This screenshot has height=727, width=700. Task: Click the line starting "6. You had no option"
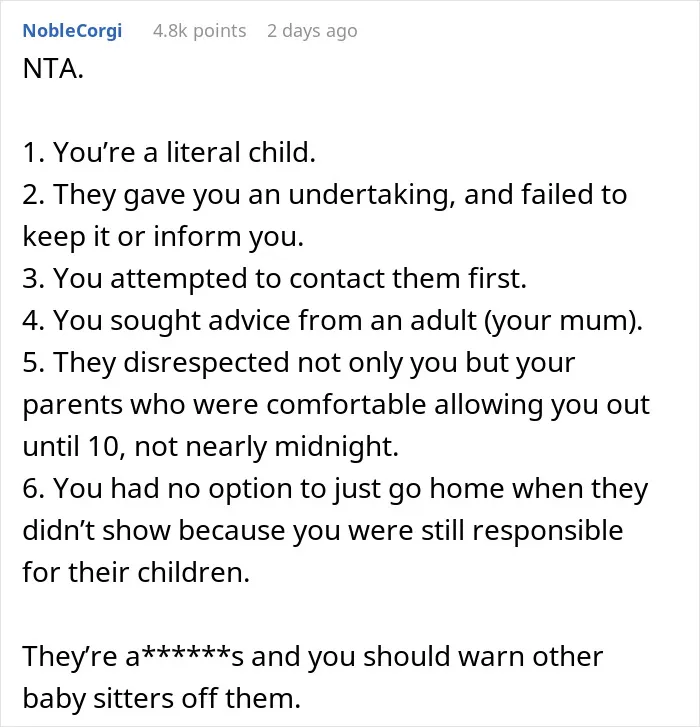click(335, 489)
